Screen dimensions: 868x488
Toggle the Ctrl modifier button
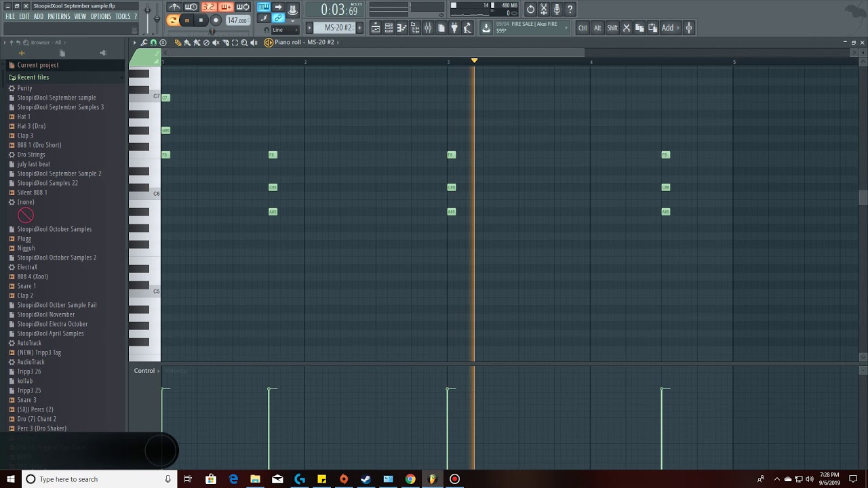[x=583, y=28]
